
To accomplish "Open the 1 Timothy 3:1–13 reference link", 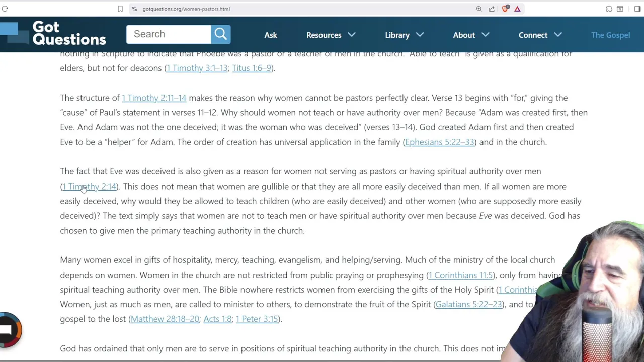I will 197,68.
